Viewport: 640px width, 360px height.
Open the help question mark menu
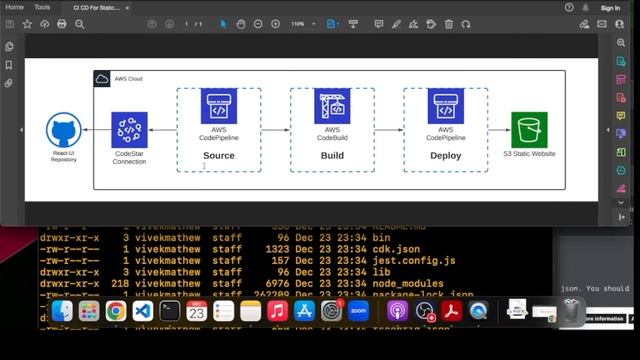[x=569, y=7]
